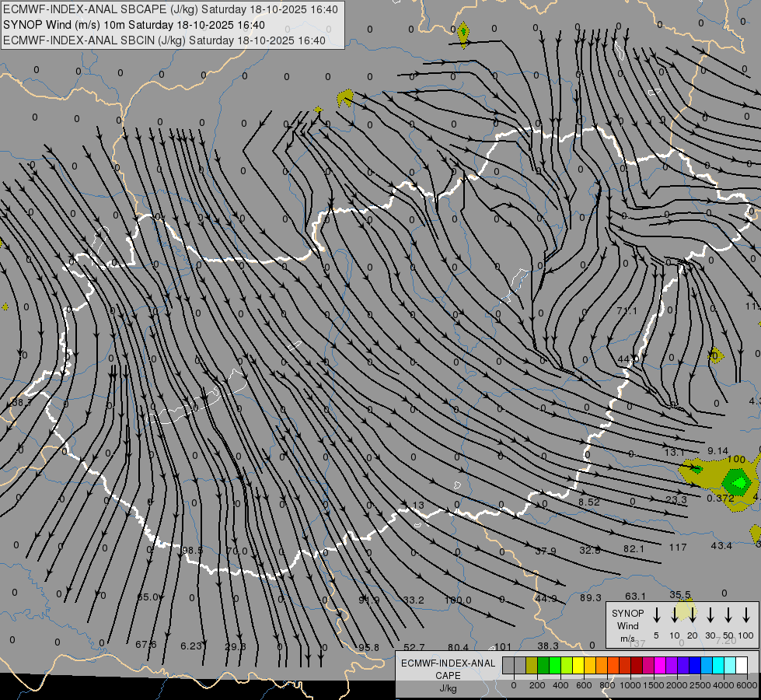Select the blue 2500 J/kg legend swatch

(x=695, y=666)
